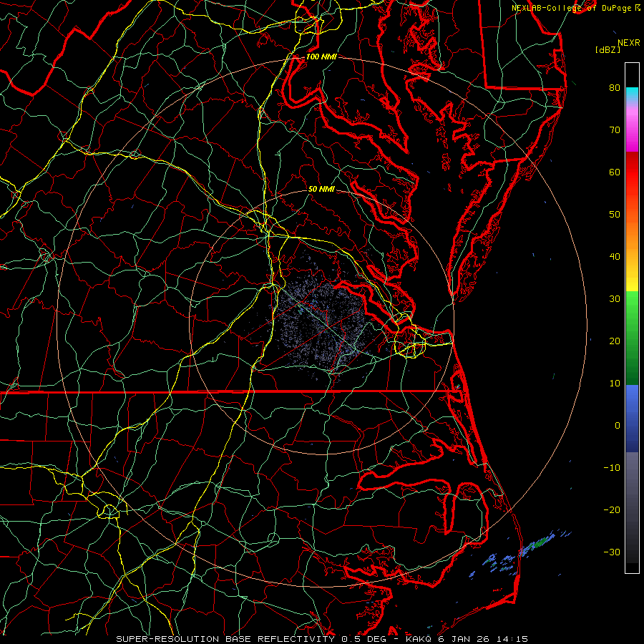Viewport: 644px width, 644px height.
Task: Click the 50 NMI range ring label
Action: 321,189
